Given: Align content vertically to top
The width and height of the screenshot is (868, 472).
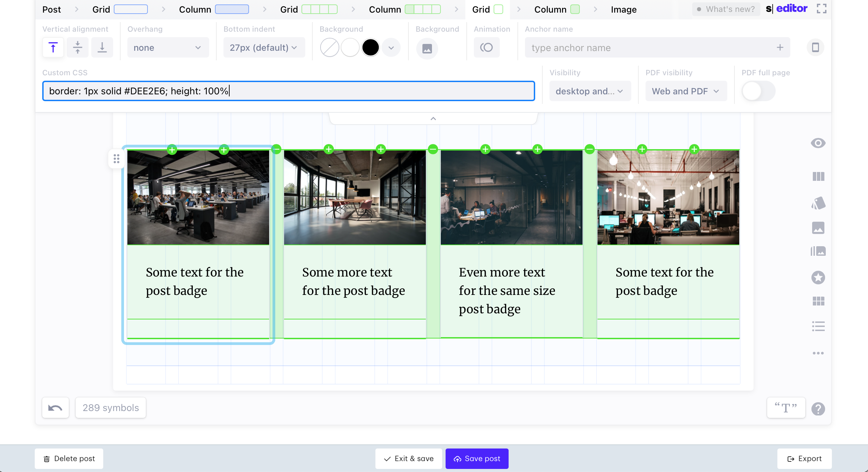Looking at the screenshot, I should (53, 48).
